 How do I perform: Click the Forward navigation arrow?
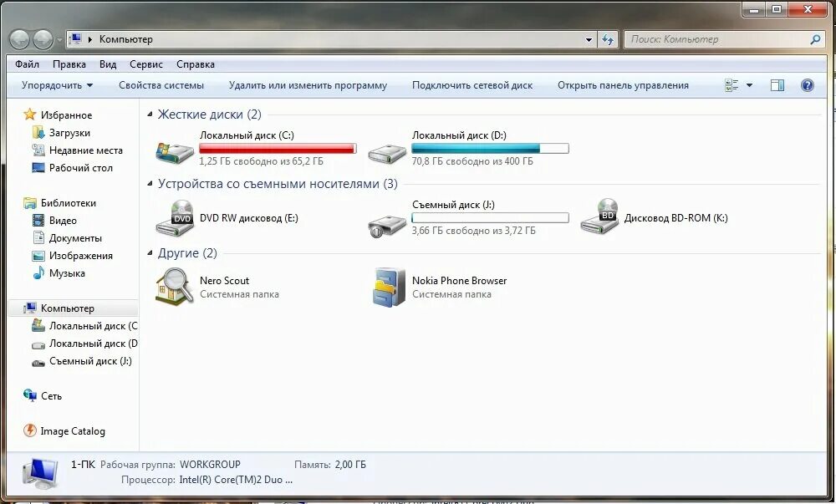point(43,39)
